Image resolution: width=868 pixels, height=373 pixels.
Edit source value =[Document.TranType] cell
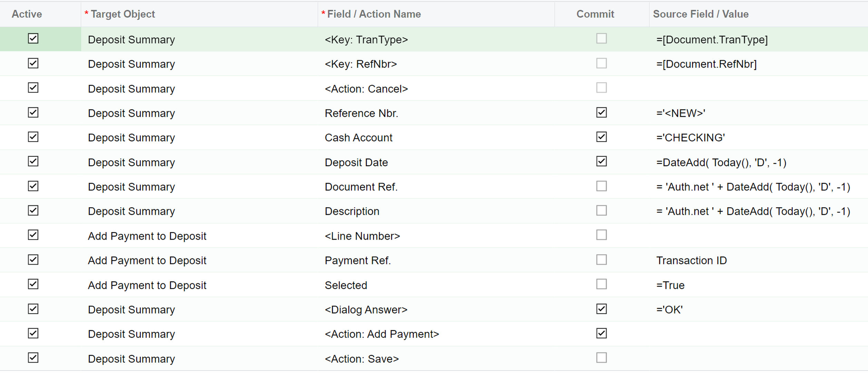click(712, 40)
